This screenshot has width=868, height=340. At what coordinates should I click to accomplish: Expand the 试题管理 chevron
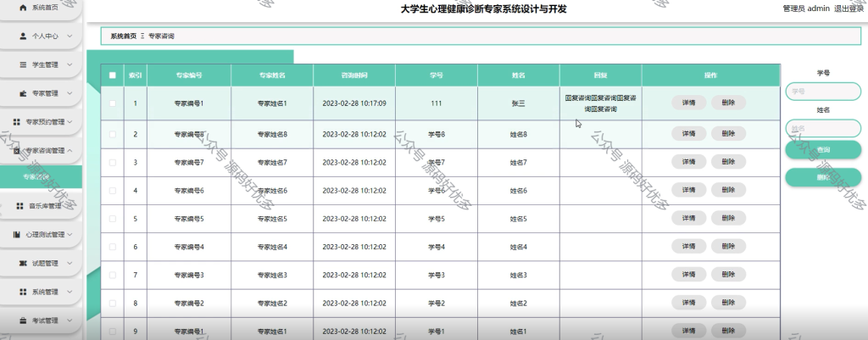click(70, 264)
